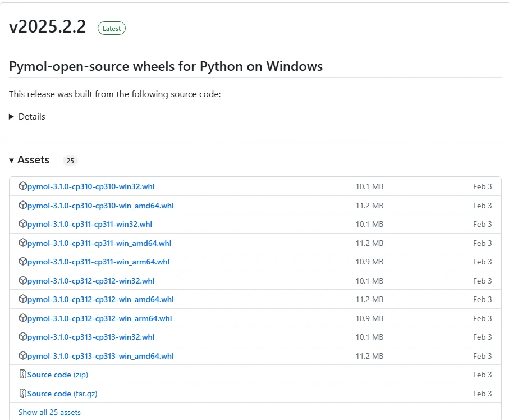The image size is (509, 420).
Task: Click the assets count badge 25
Action: (x=70, y=161)
